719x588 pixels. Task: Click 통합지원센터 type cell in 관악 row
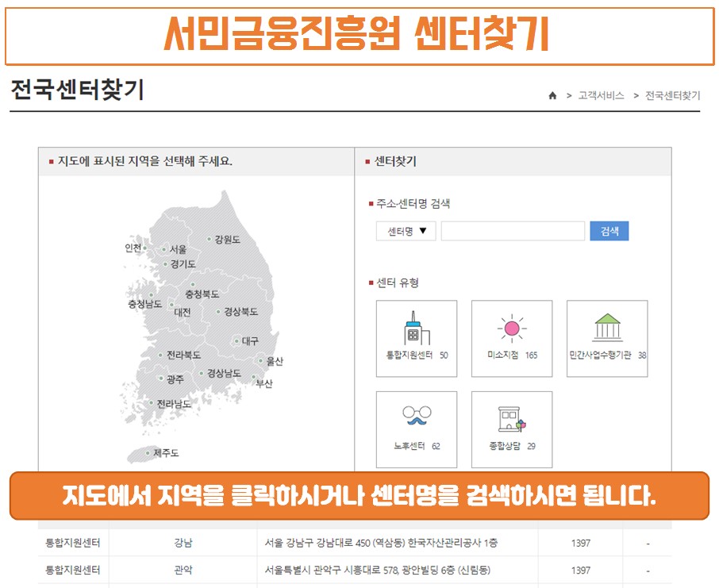(x=73, y=570)
